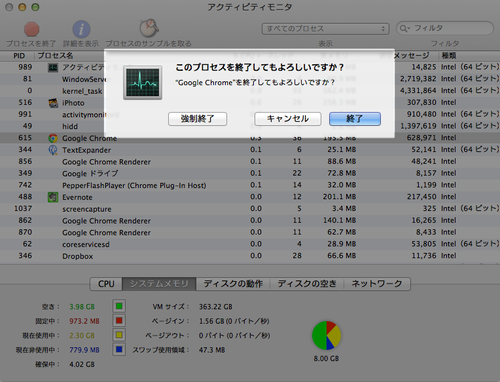The height and width of the screenshot is (382, 500).
Task: Sort by the プロセス名 column header
Action: pyautogui.click(x=55, y=56)
